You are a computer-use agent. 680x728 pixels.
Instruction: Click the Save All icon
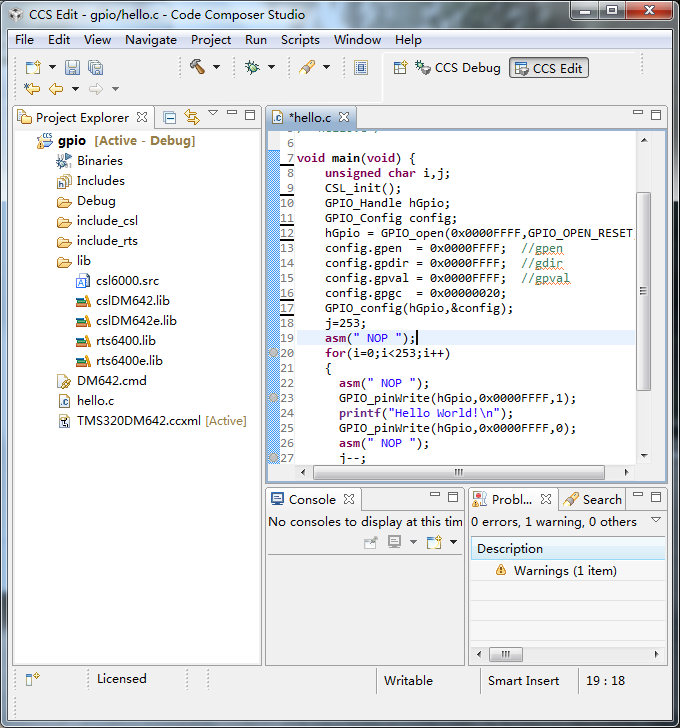(95, 67)
